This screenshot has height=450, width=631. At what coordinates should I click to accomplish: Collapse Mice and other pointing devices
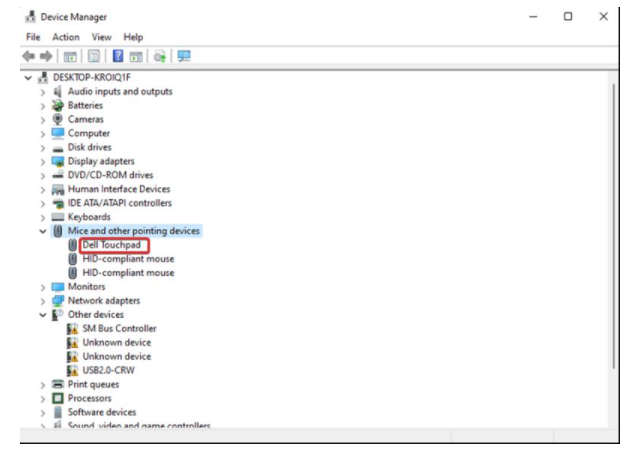pos(43,231)
